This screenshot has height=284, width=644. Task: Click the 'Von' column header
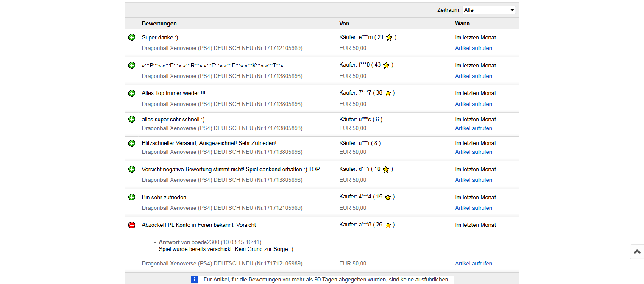pyautogui.click(x=344, y=24)
